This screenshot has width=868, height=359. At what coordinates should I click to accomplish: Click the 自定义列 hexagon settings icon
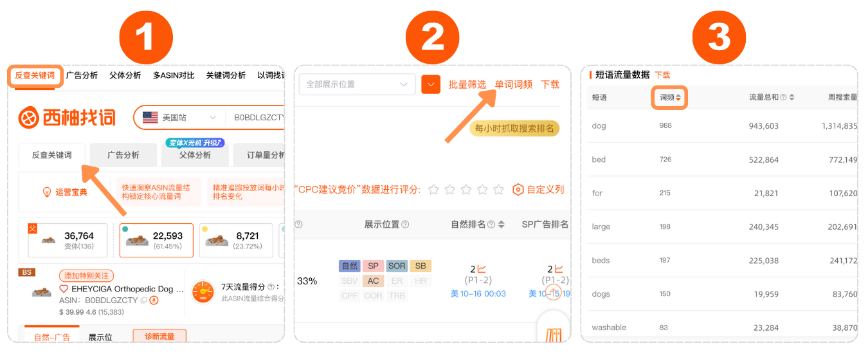click(518, 189)
